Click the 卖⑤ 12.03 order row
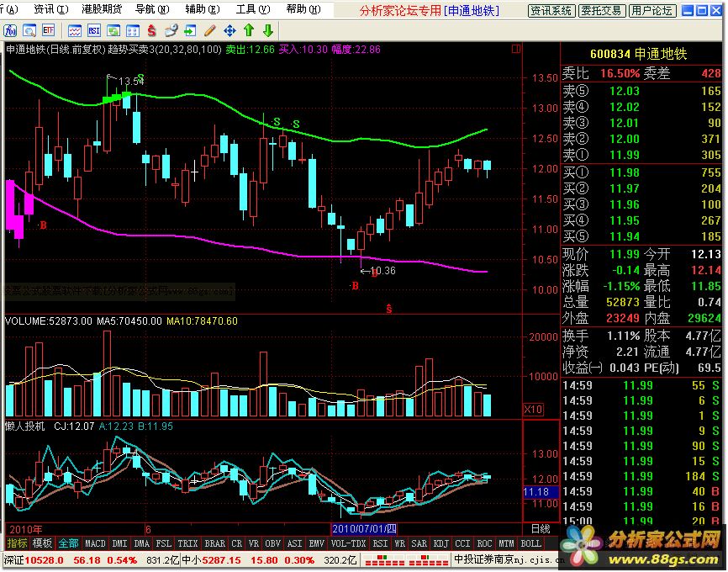728x572 pixels. pos(641,91)
